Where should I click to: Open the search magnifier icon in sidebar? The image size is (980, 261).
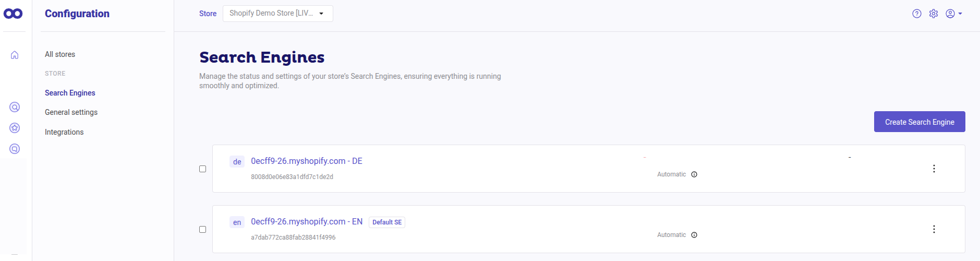click(15, 107)
